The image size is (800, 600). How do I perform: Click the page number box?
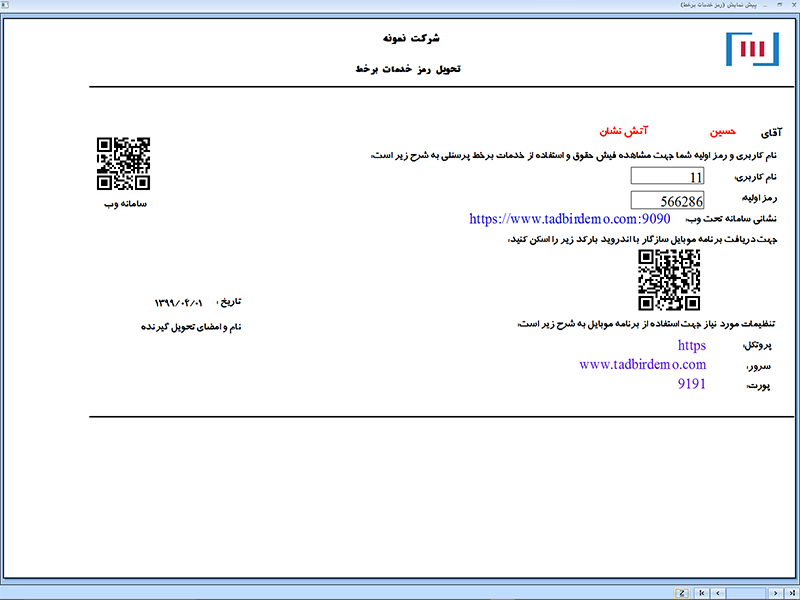(x=746, y=593)
